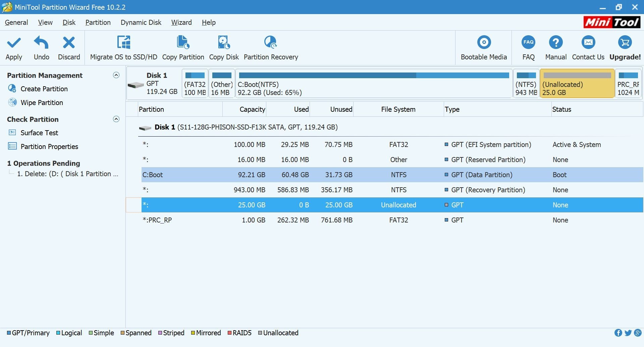Open the FAQ page
This screenshot has height=347, width=644.
point(528,48)
